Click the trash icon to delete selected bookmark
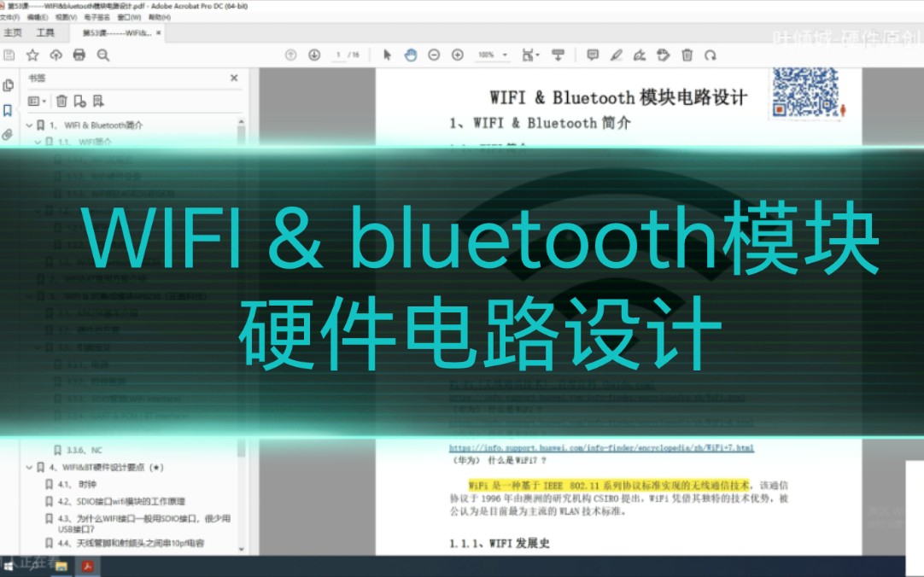Image resolution: width=924 pixels, height=577 pixels. pos(61,102)
